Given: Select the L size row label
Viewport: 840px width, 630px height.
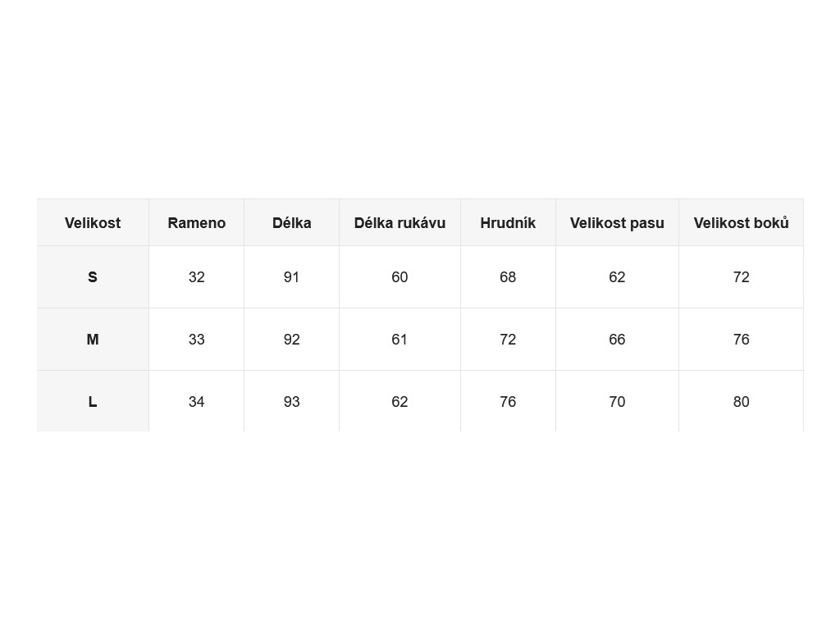Looking at the screenshot, I should (93, 402).
